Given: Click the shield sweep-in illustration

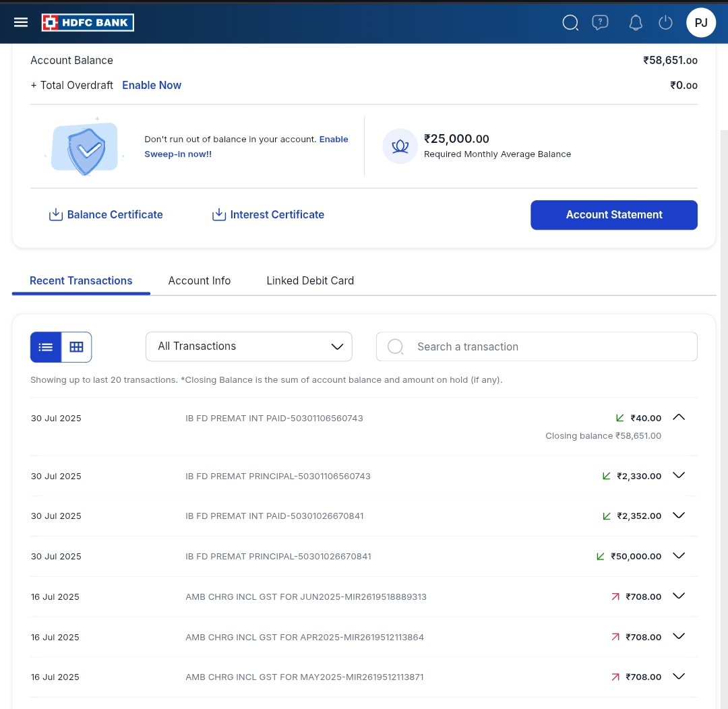Looking at the screenshot, I should [84, 147].
